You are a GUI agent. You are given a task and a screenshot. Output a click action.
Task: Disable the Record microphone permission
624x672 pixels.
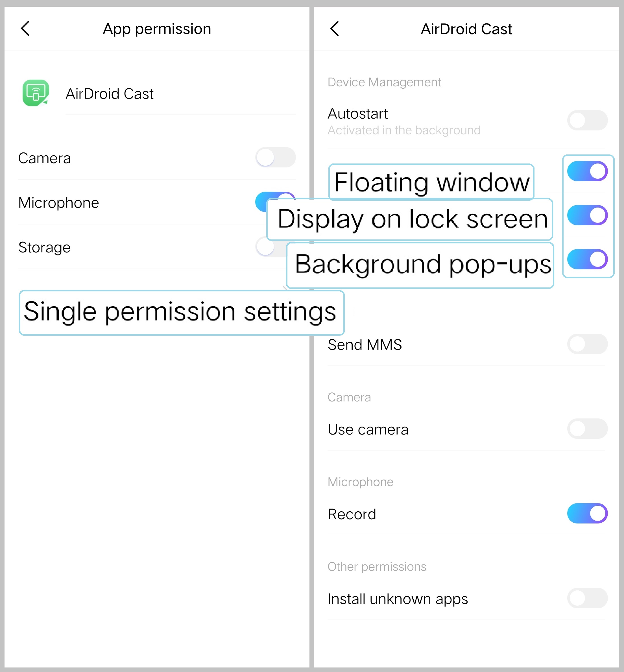[x=588, y=514]
